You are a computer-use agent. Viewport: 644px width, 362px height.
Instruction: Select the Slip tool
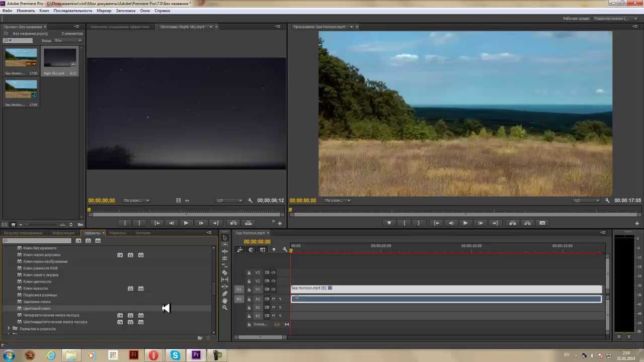(x=225, y=280)
